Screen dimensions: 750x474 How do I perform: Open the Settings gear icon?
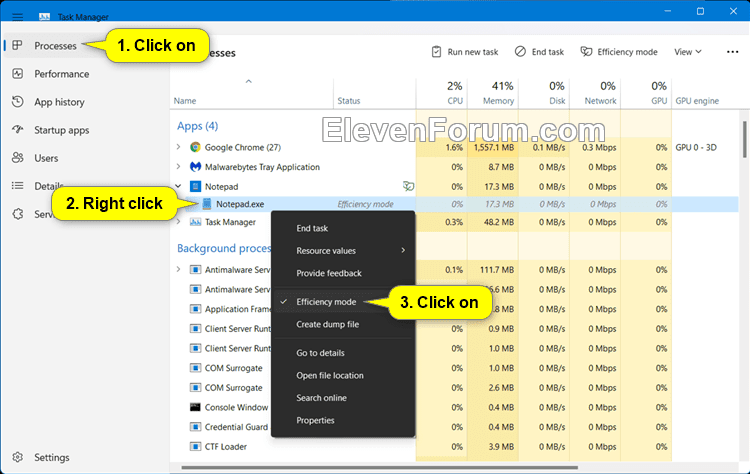click(x=17, y=457)
